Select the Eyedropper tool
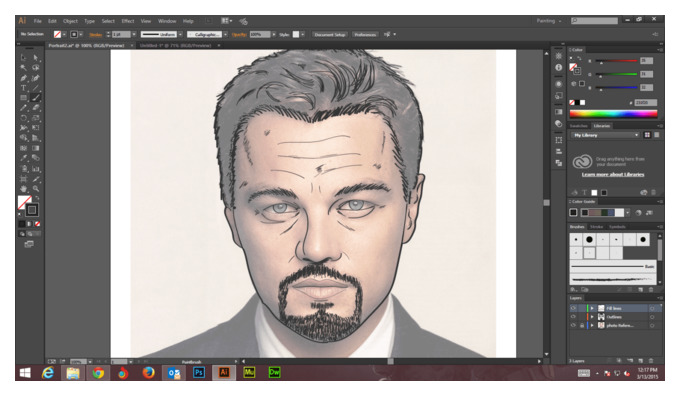Screen dimensions: 680x396 [23, 158]
